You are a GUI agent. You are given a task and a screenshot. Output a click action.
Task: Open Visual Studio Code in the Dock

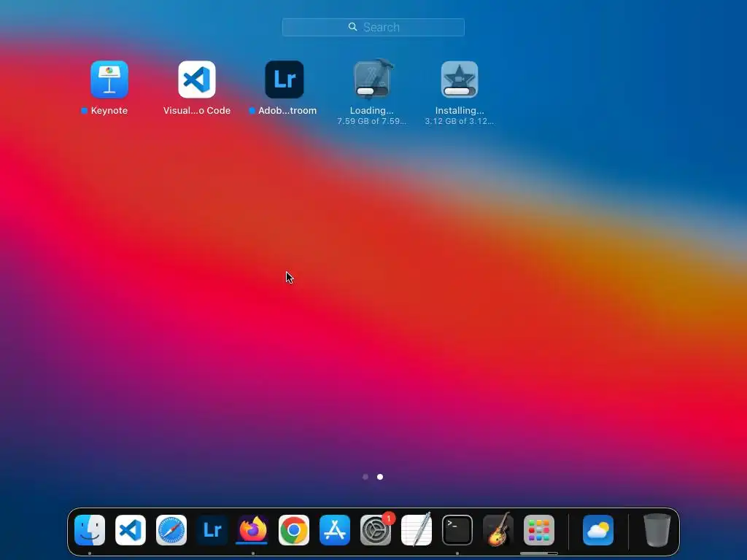[131, 530]
